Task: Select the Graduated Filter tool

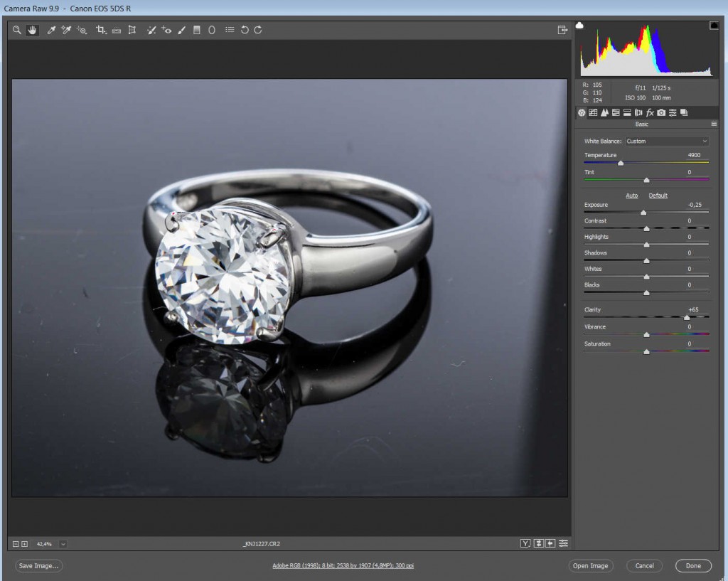Action: [x=197, y=30]
